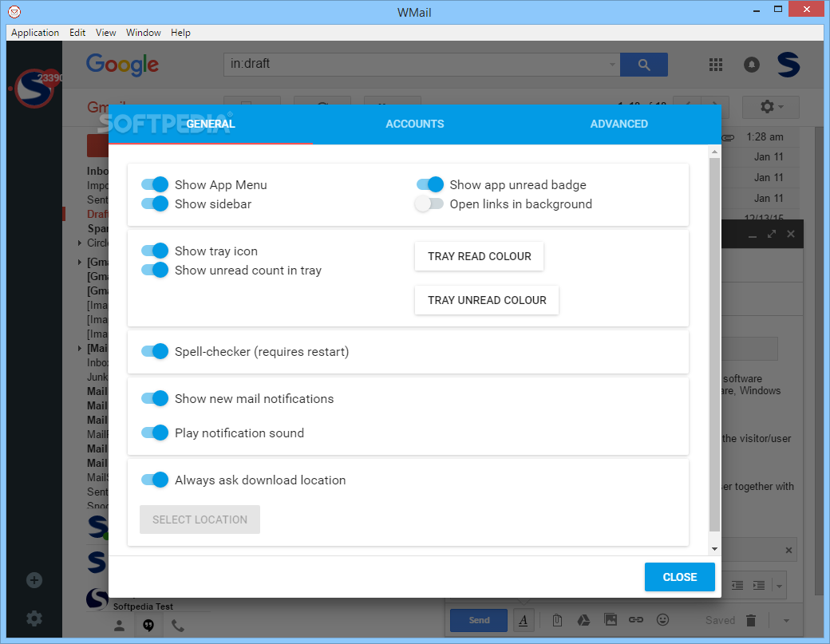The image size is (830, 644).
Task: Switch to the Advanced tab
Action: pyautogui.click(x=619, y=124)
